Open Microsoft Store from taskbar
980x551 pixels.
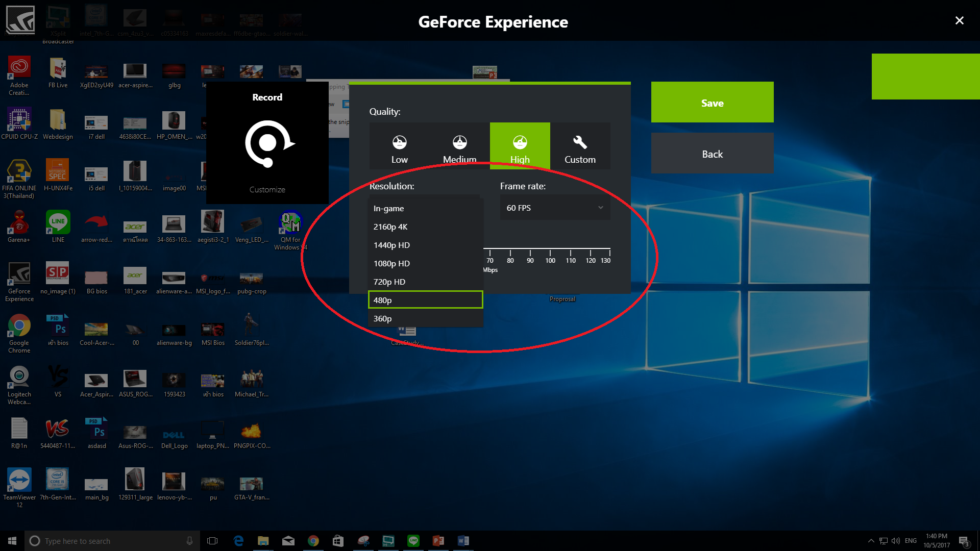pyautogui.click(x=338, y=541)
